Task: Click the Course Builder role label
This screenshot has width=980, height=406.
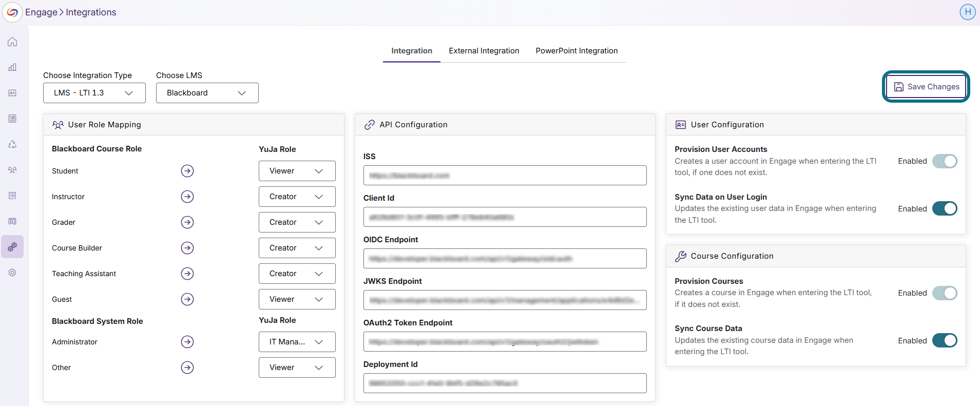Action: pyautogui.click(x=77, y=248)
